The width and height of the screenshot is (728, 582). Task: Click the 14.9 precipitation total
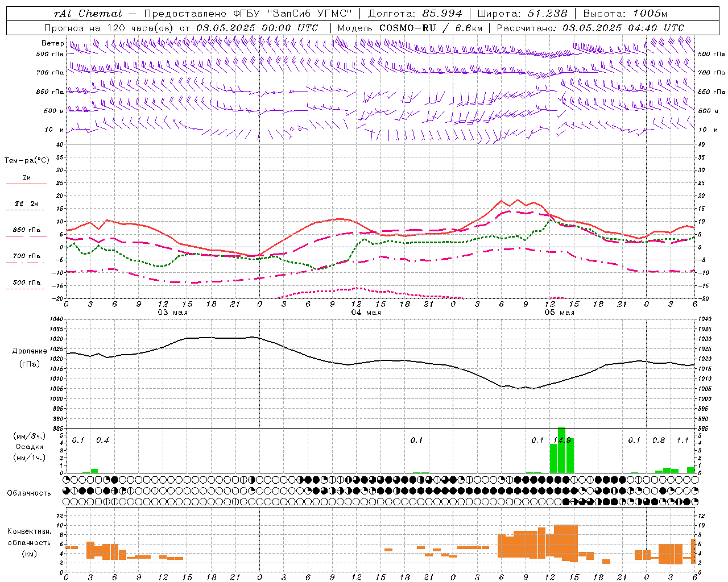[x=562, y=440]
